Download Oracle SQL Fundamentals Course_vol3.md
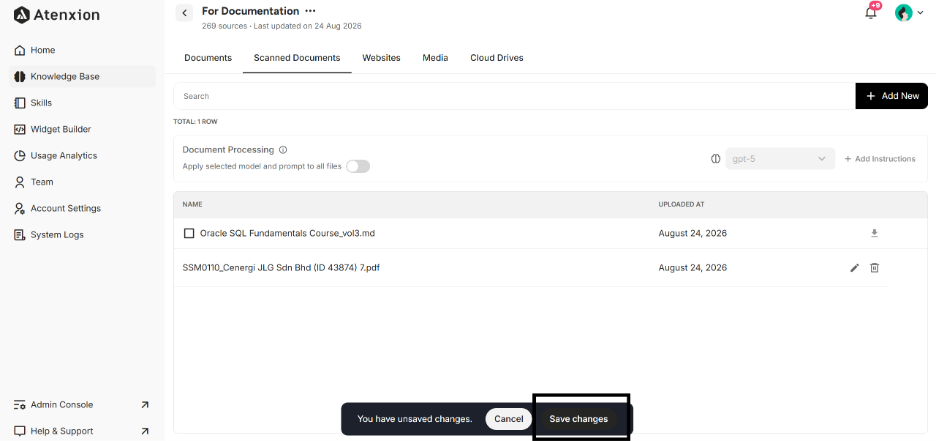 pyautogui.click(x=874, y=233)
